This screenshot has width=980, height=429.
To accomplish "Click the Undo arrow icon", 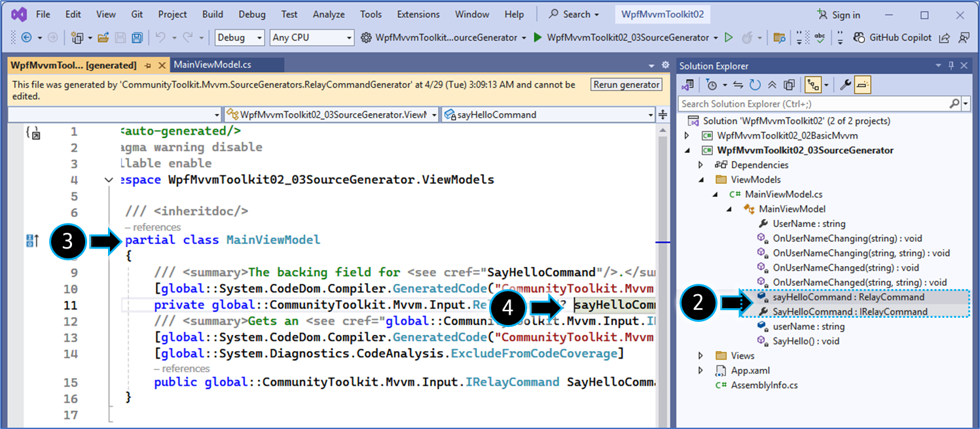I will pyautogui.click(x=160, y=38).
